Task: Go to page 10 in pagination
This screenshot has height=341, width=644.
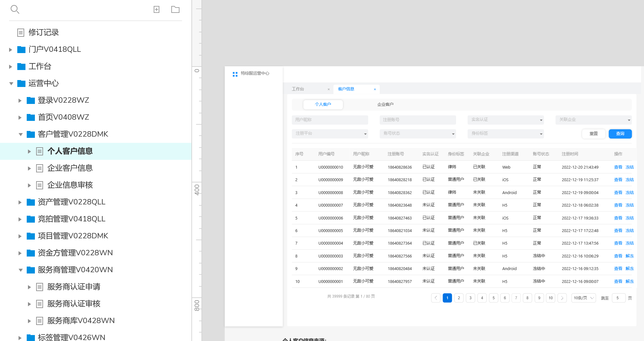Action: click(x=551, y=298)
